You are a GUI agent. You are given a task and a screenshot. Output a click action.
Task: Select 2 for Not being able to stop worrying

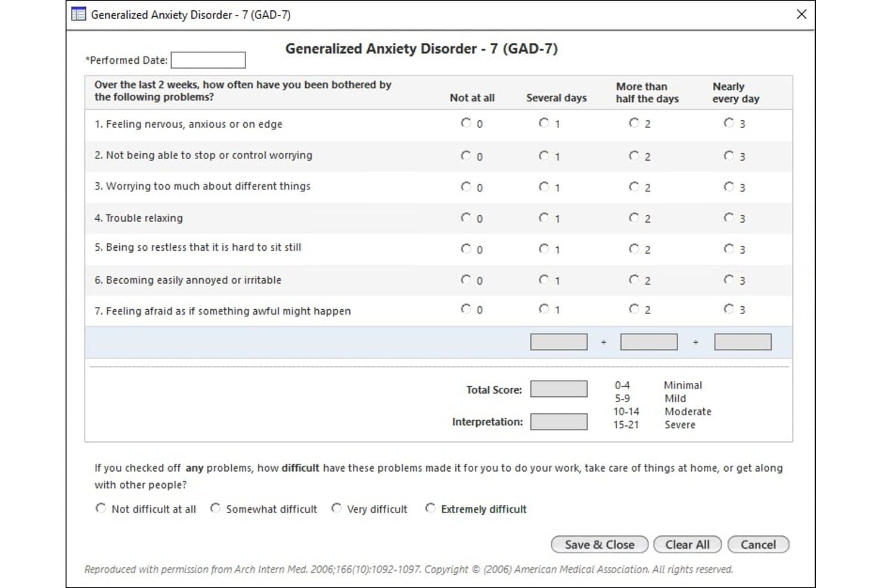point(633,155)
